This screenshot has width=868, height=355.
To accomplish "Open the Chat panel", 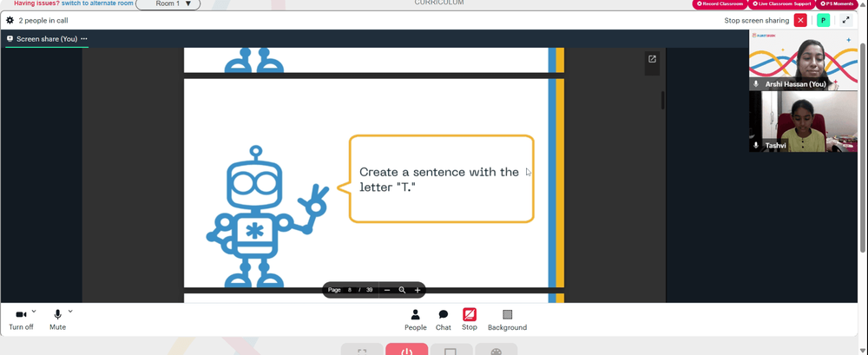I will pyautogui.click(x=444, y=319).
